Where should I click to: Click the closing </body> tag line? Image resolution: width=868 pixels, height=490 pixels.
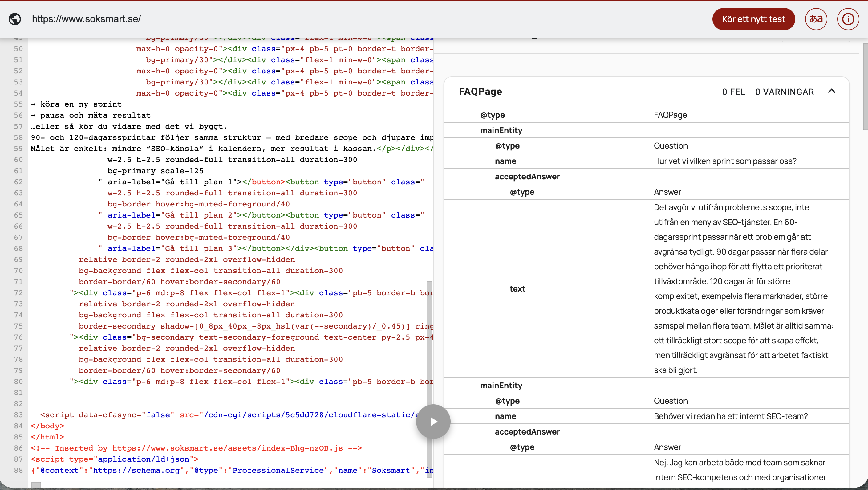point(47,426)
